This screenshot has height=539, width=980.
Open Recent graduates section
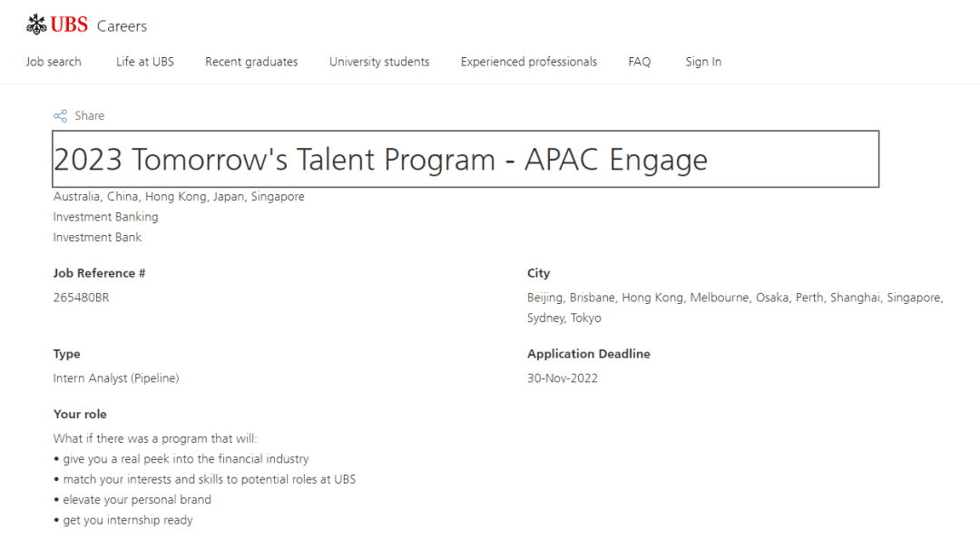(x=251, y=62)
